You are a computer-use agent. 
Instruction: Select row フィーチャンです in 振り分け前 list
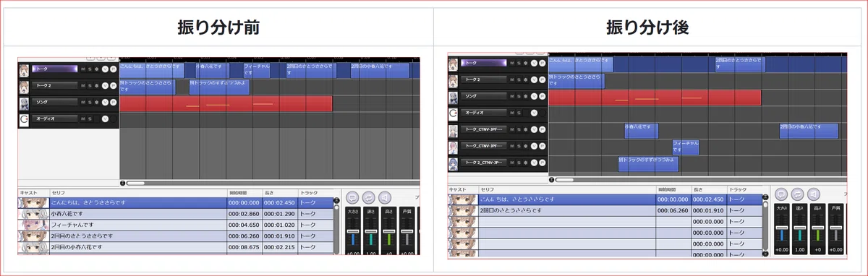176,225
